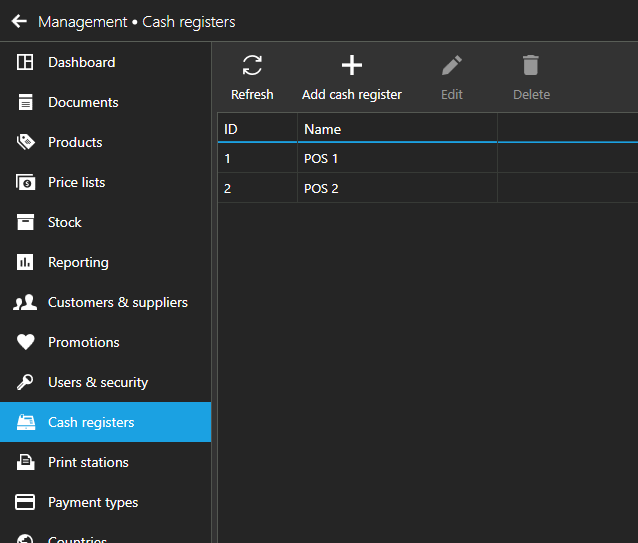
Task: Open Users & security label
Action: click(98, 382)
